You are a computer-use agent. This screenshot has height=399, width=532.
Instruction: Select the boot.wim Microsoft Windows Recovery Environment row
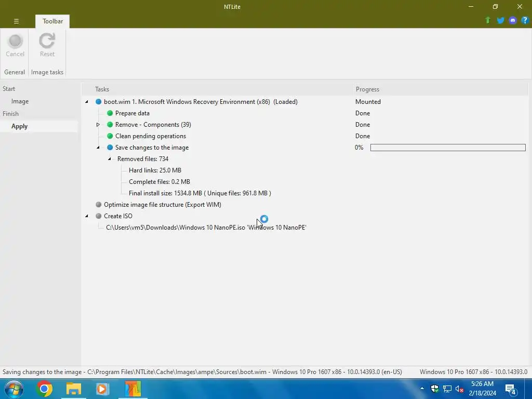tap(201, 102)
